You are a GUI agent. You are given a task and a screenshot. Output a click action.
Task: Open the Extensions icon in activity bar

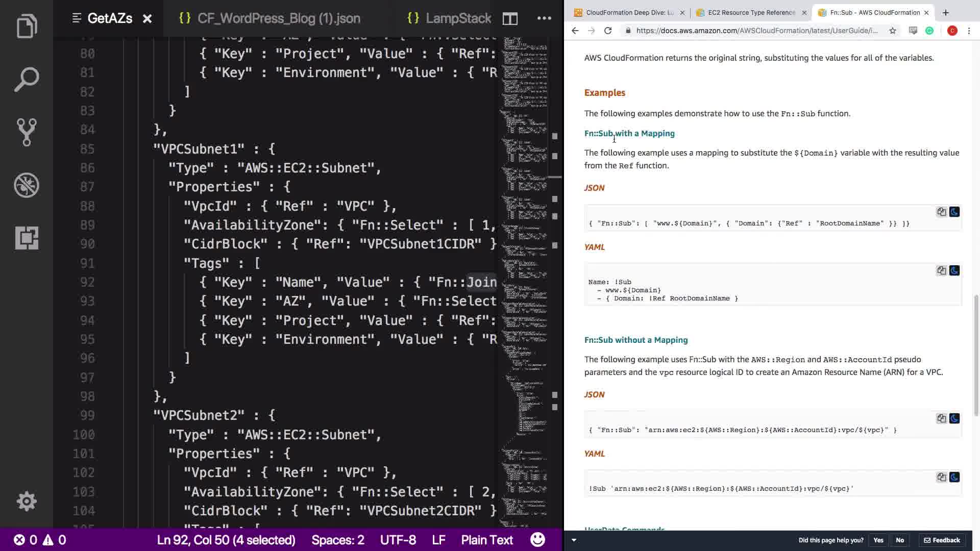[x=27, y=238]
